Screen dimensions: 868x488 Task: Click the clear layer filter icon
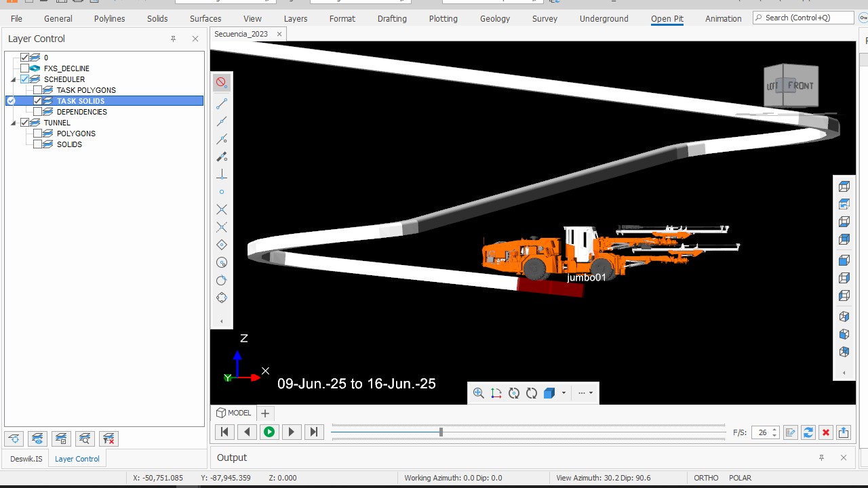click(x=108, y=439)
